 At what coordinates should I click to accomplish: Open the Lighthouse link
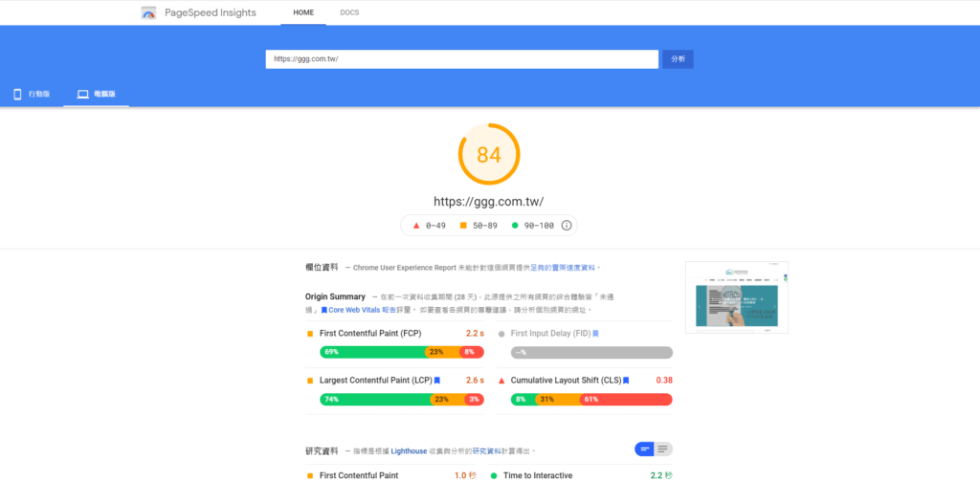coord(409,451)
